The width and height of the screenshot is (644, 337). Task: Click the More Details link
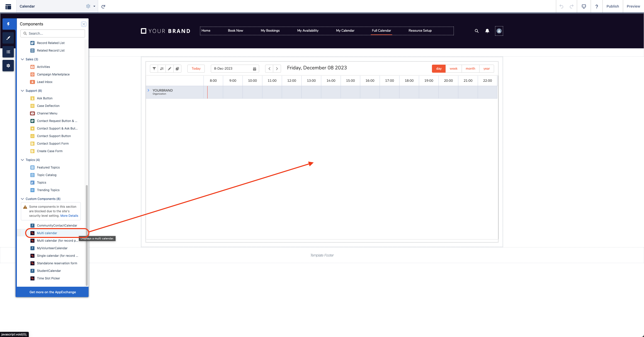tap(69, 216)
